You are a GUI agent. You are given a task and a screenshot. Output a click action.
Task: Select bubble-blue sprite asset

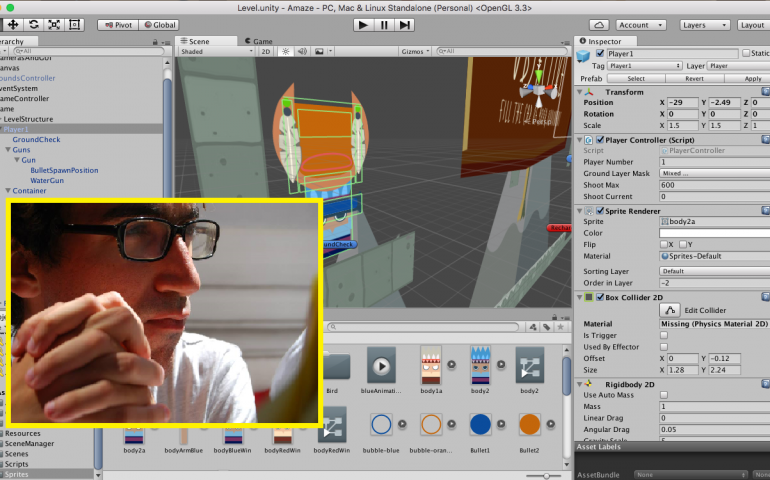click(381, 424)
